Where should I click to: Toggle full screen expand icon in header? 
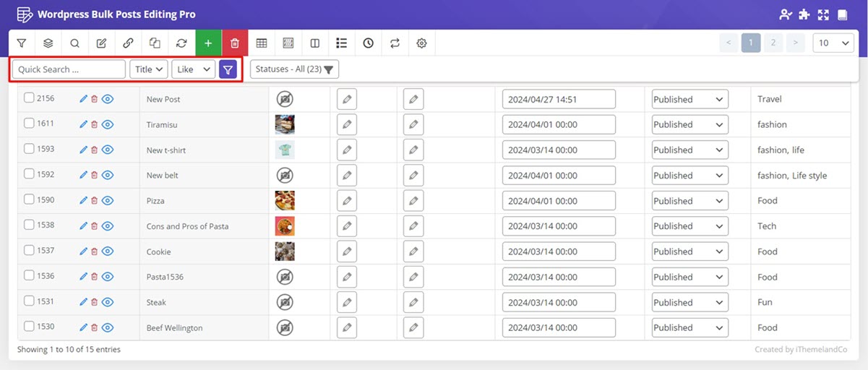point(823,14)
